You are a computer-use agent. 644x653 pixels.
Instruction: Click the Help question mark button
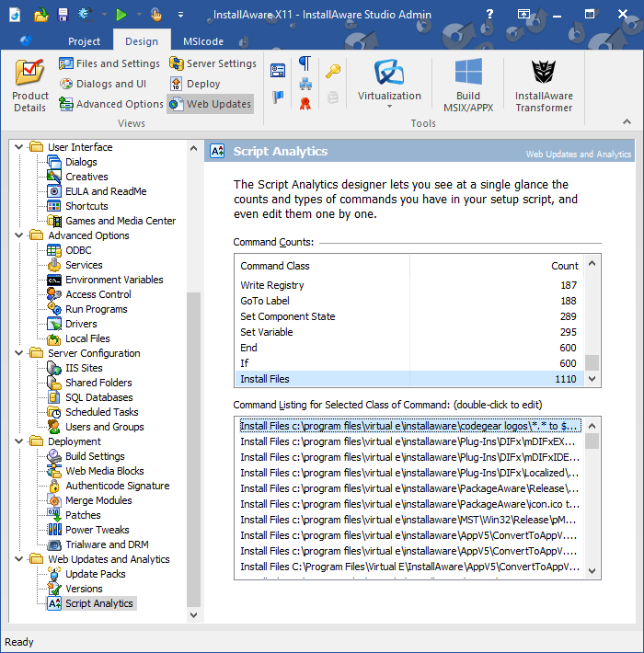[489, 14]
